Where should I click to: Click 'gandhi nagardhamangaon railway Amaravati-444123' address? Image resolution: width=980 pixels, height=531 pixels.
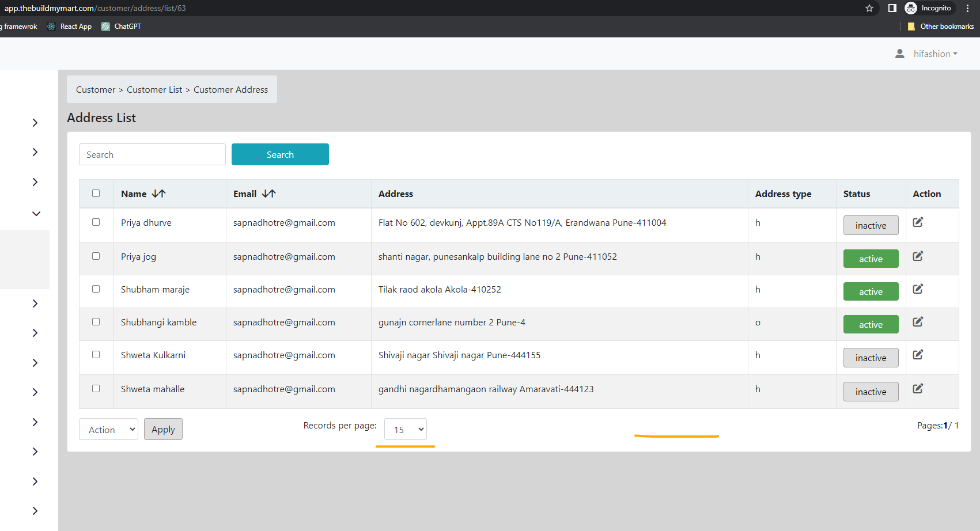click(x=486, y=389)
